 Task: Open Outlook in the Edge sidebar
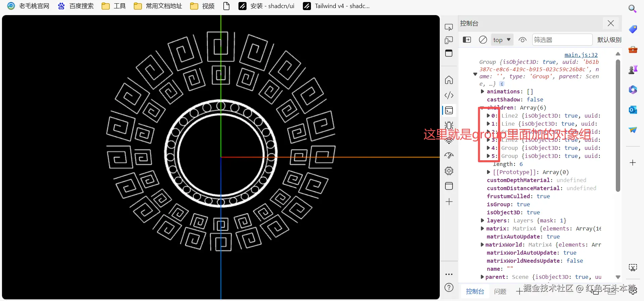coord(633,110)
